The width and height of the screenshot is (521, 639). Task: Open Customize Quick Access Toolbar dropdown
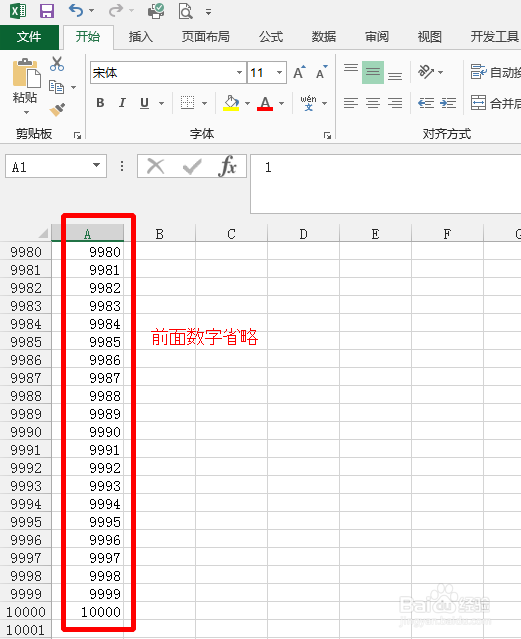(208, 12)
